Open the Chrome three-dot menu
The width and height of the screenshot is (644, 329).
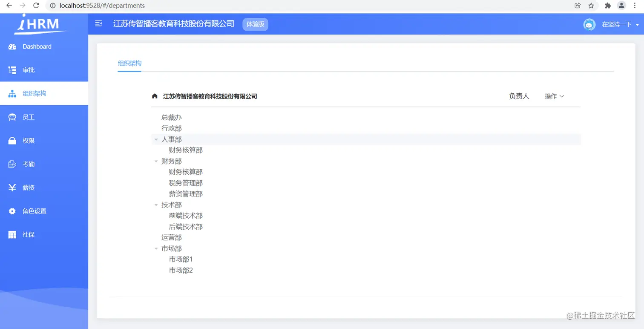coord(635,6)
